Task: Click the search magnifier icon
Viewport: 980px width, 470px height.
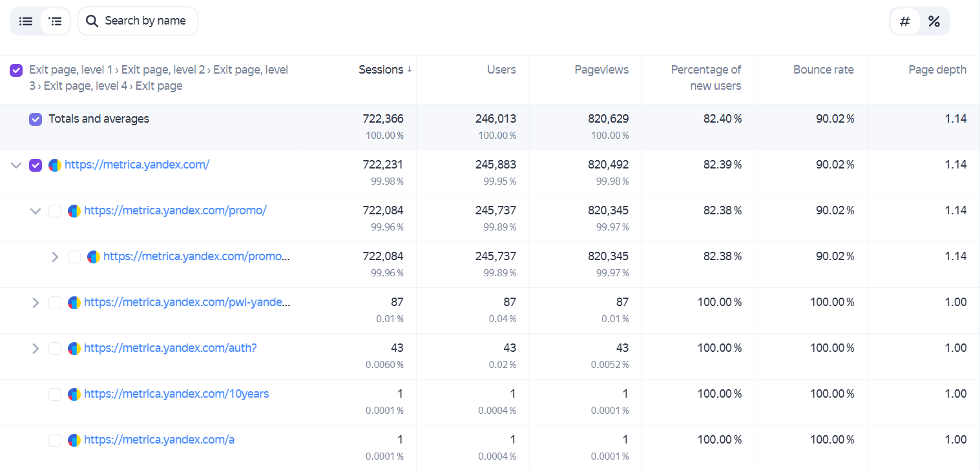Action: point(93,21)
